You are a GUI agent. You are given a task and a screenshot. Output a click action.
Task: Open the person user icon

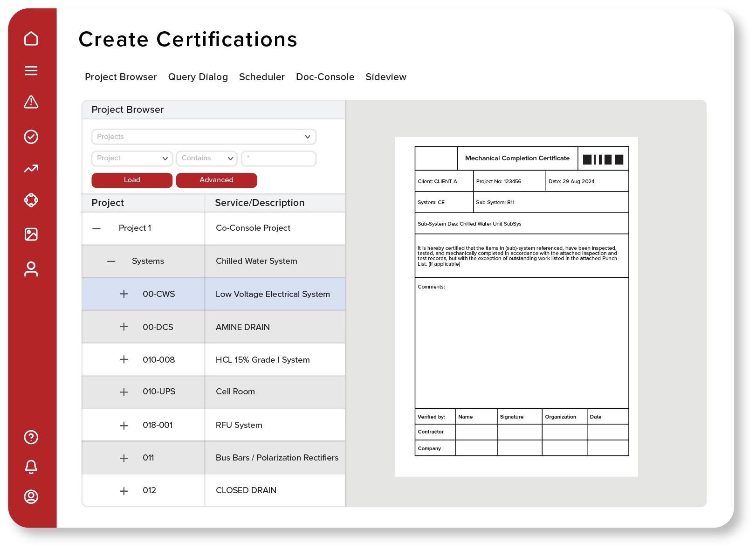tap(31, 269)
